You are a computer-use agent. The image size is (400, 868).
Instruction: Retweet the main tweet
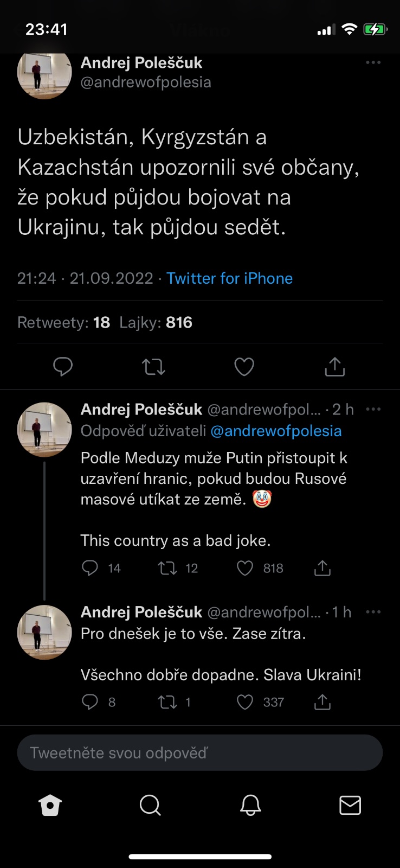154,367
